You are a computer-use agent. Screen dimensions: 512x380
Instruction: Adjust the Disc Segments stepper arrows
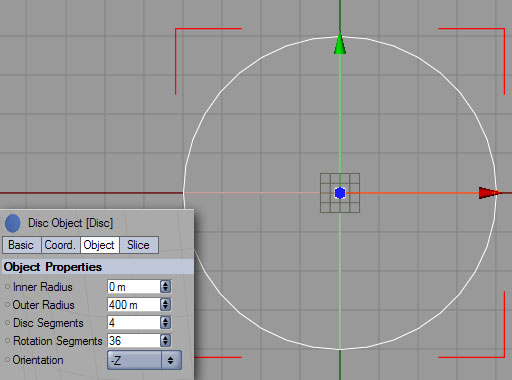coord(166,323)
